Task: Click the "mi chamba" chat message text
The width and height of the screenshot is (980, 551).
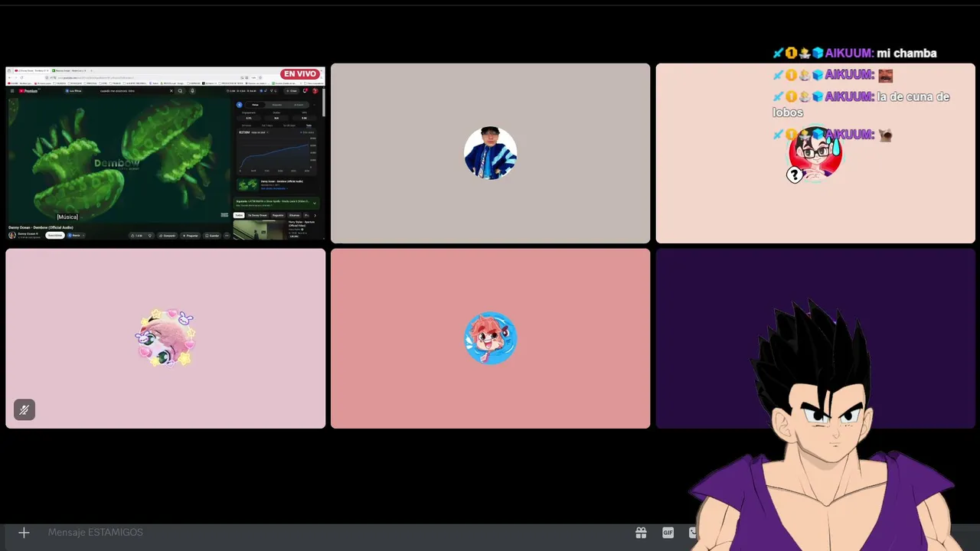Action: tap(906, 54)
